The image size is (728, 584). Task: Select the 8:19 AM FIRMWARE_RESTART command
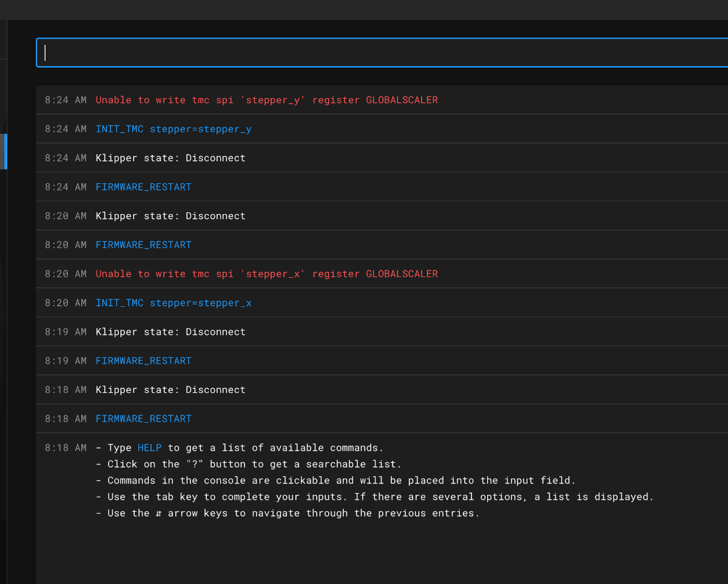[x=144, y=361]
